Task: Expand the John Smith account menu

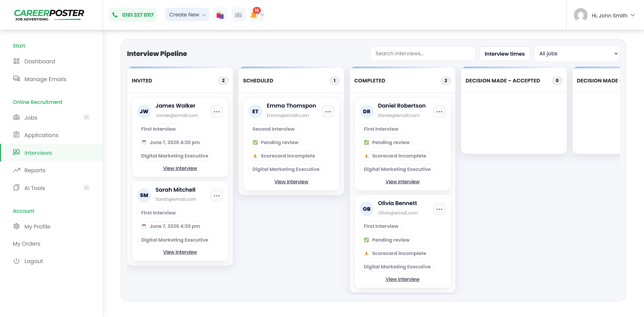Action: point(613,15)
